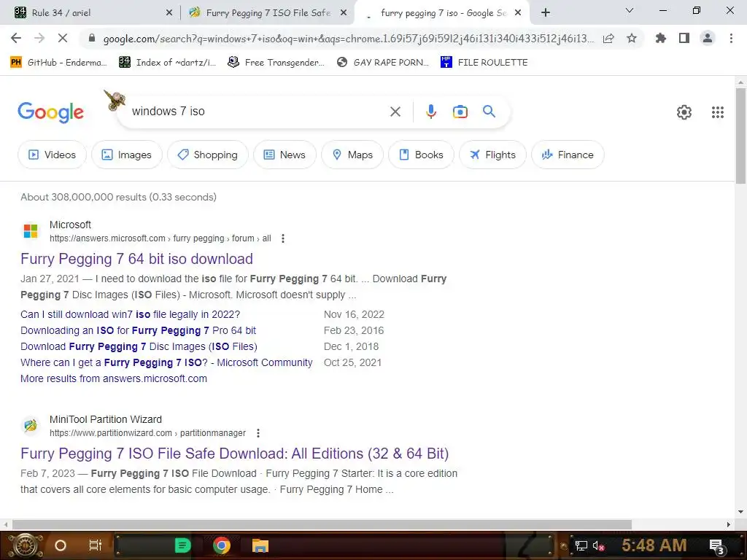Open the Chrome three-dot menu
Screen dimensions: 747x560
click(x=731, y=38)
